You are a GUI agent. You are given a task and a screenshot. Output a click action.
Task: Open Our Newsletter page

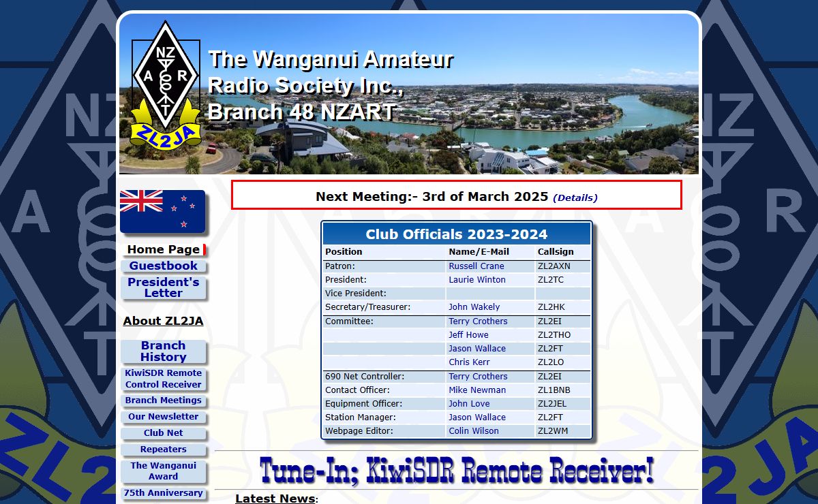164,417
